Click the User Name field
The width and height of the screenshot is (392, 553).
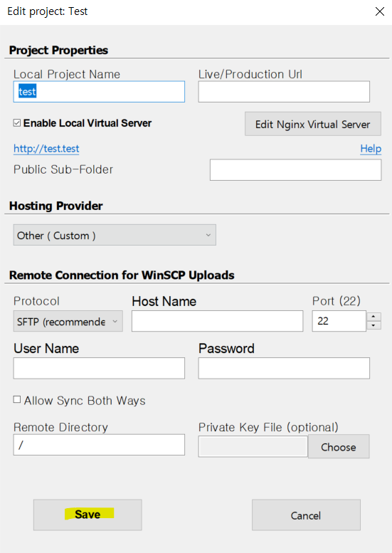(x=99, y=368)
